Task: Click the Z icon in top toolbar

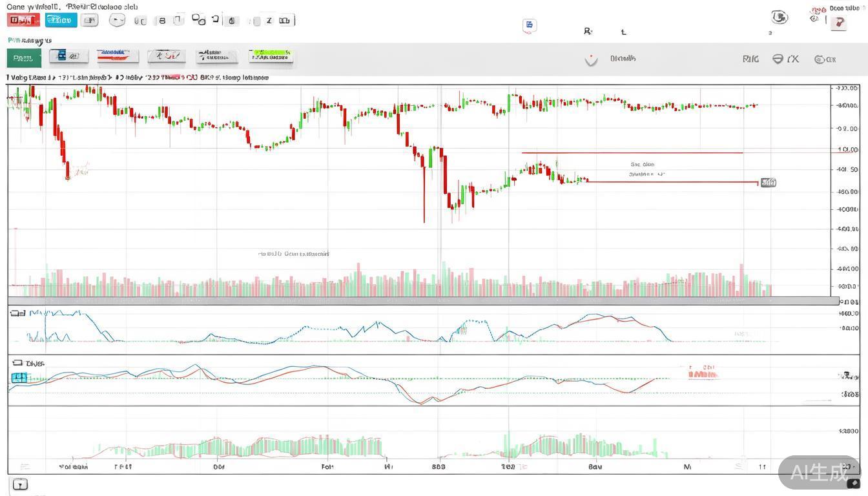Action: point(269,21)
